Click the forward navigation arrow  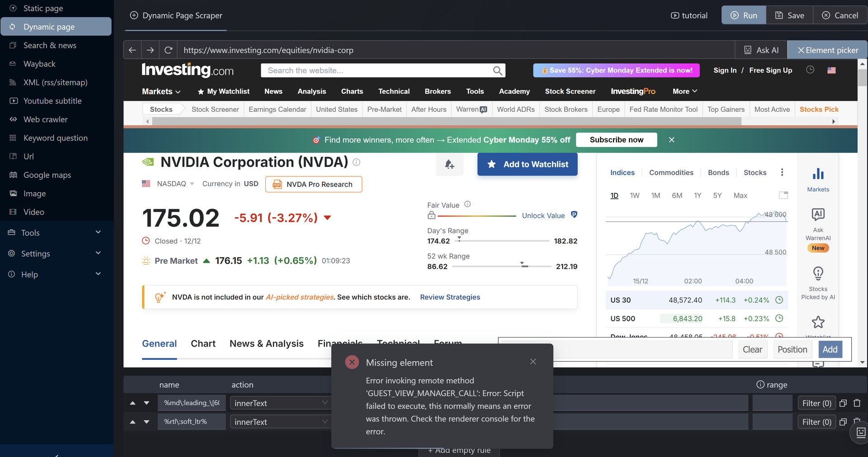click(x=151, y=50)
